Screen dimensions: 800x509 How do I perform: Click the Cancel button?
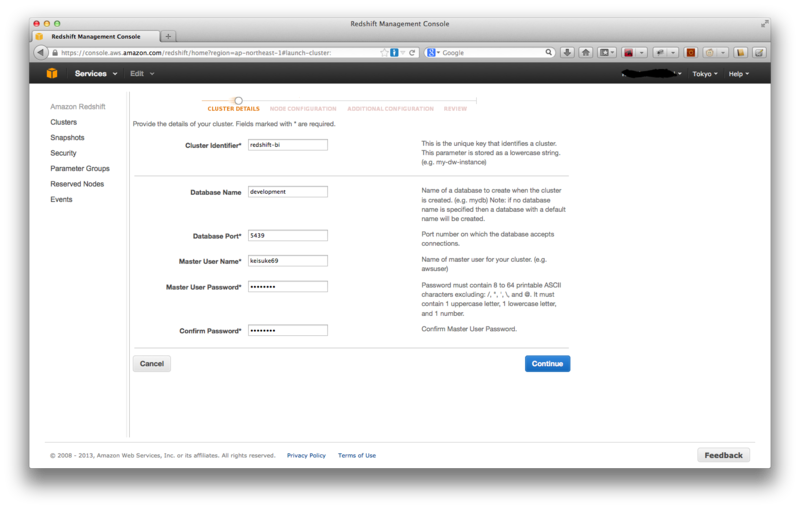152,364
